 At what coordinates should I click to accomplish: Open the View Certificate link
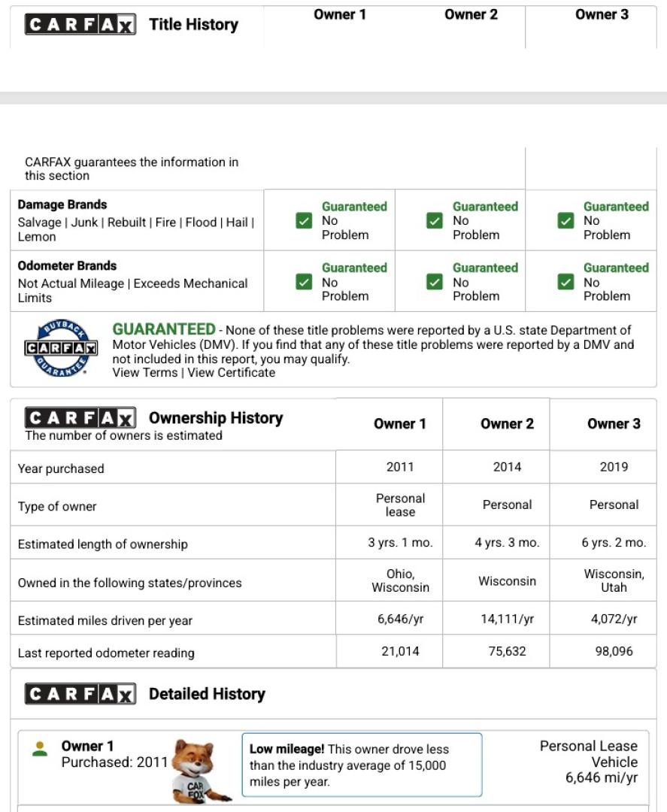click(232, 372)
